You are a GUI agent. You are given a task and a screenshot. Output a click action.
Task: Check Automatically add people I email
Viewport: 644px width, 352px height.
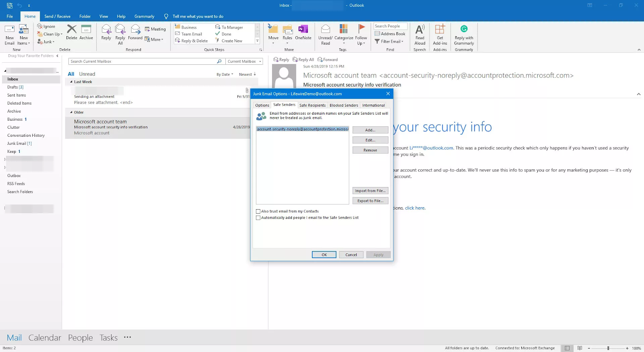click(258, 218)
